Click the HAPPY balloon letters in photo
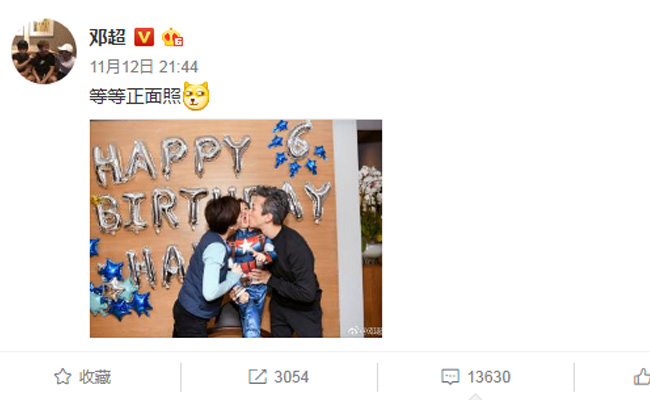This screenshot has height=400, width=650. tap(172, 160)
